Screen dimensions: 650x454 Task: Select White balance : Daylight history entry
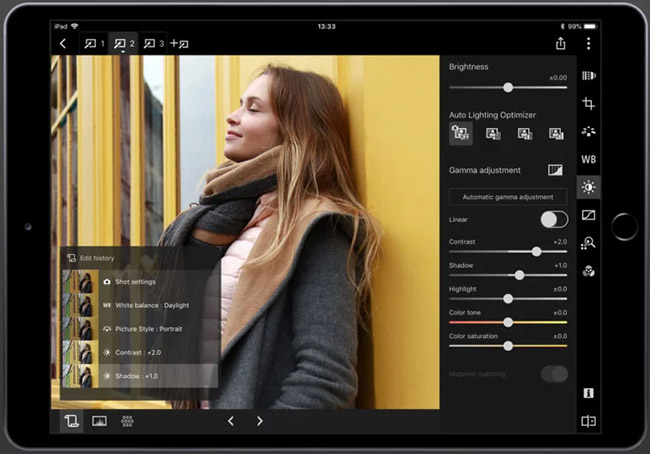point(140,306)
